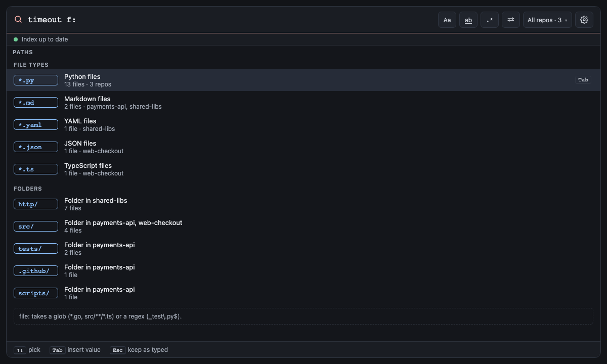Select the scripts/ folder chip
The width and height of the screenshot is (607, 364).
pos(36,293)
